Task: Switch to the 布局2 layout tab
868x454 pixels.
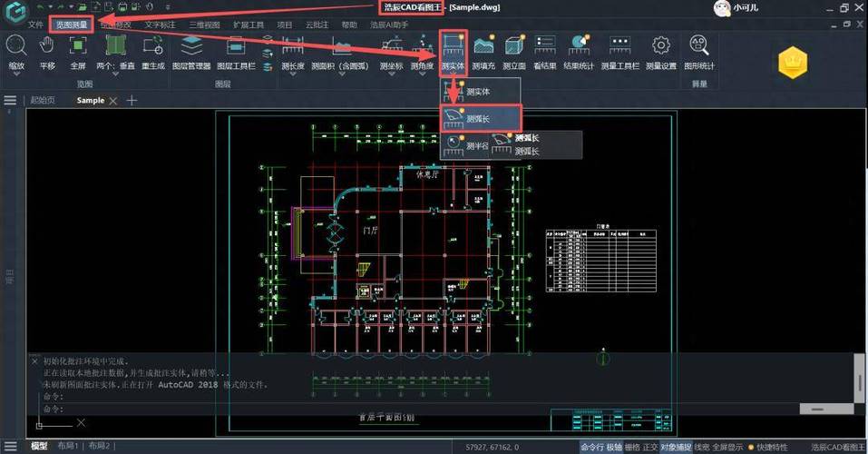Action: (x=99, y=446)
